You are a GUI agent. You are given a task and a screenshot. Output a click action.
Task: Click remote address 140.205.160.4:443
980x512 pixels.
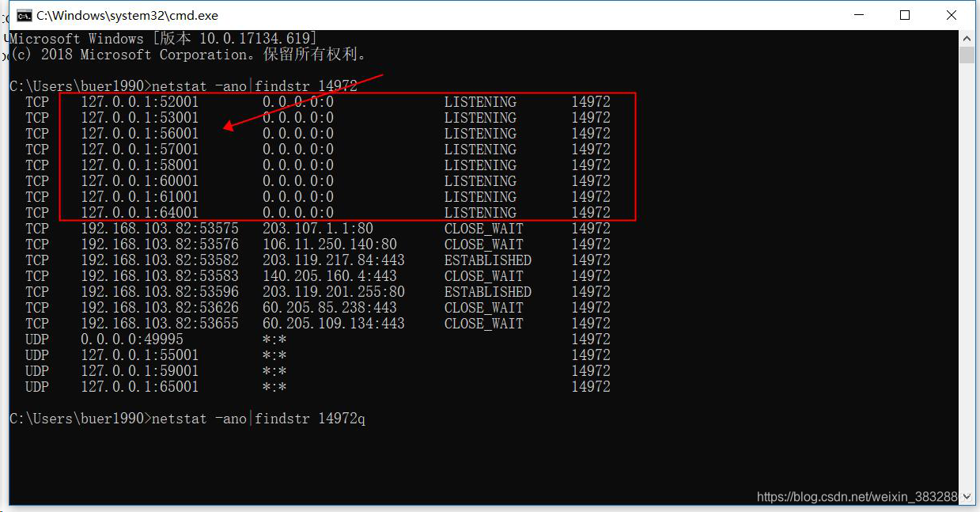[x=330, y=276]
